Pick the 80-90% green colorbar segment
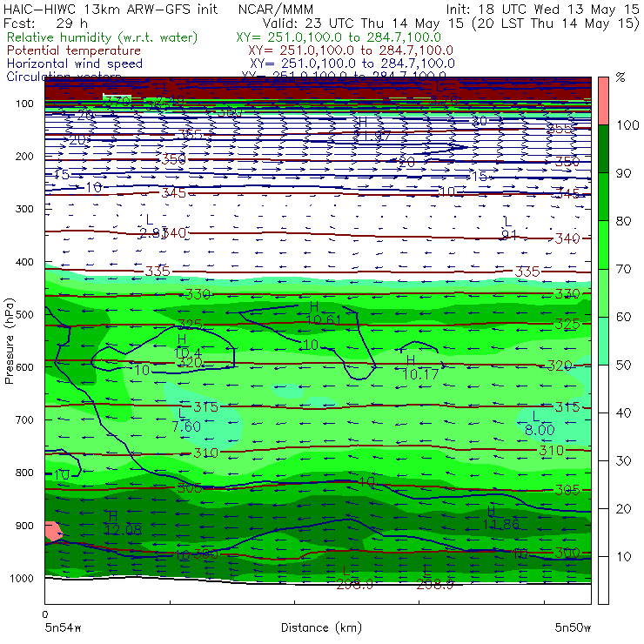This screenshot has width=644, height=644. coord(603,197)
